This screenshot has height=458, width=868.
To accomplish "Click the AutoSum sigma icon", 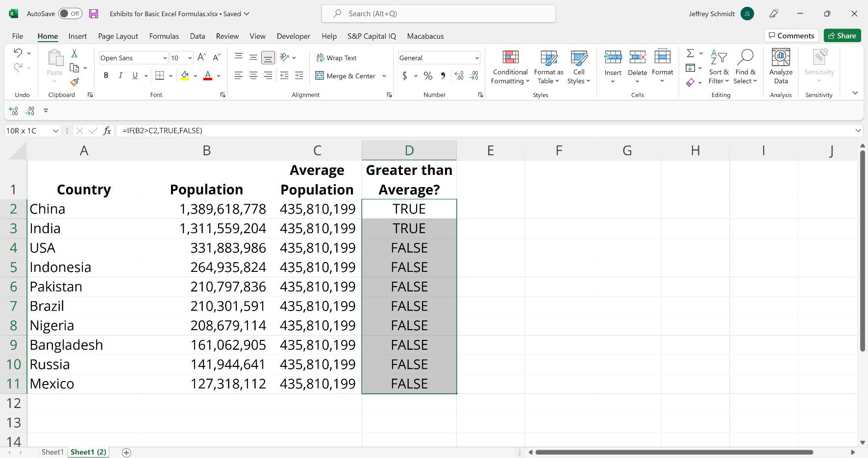I will tap(690, 53).
